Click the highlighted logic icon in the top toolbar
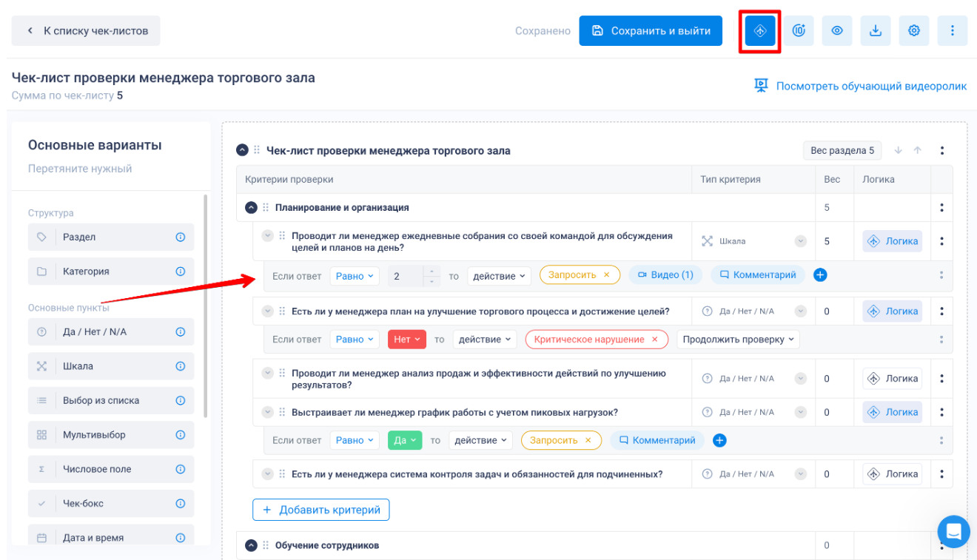The width and height of the screenshot is (977, 560). click(759, 31)
